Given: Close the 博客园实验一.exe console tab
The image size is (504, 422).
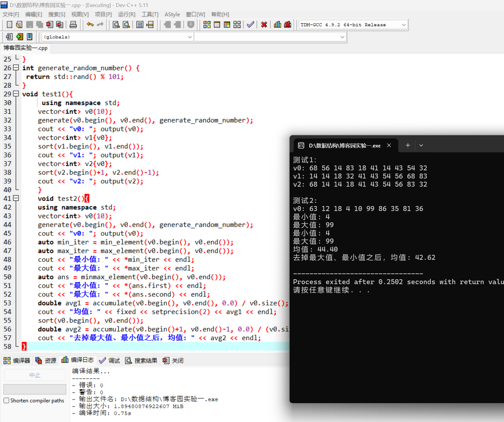Looking at the screenshot, I should coord(389,145).
